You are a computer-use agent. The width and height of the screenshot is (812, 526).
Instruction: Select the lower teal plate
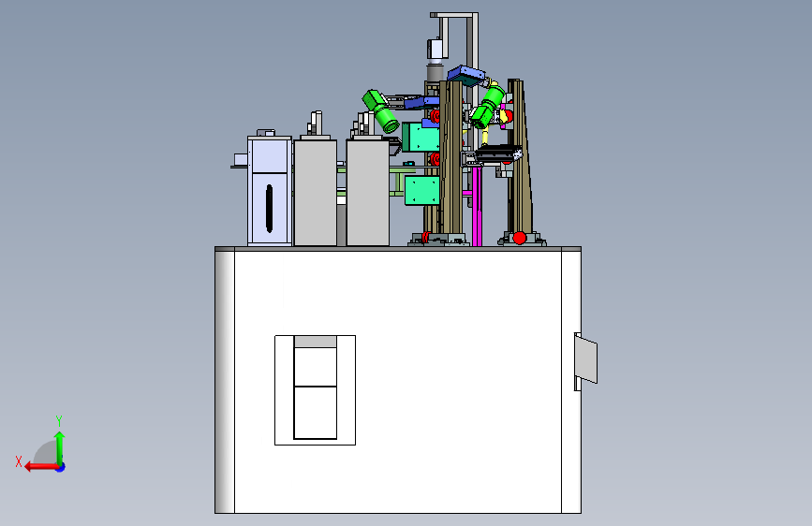[x=422, y=190]
